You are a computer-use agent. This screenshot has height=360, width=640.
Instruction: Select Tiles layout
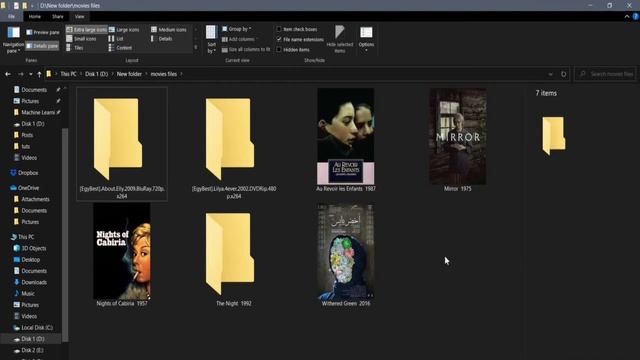75,48
